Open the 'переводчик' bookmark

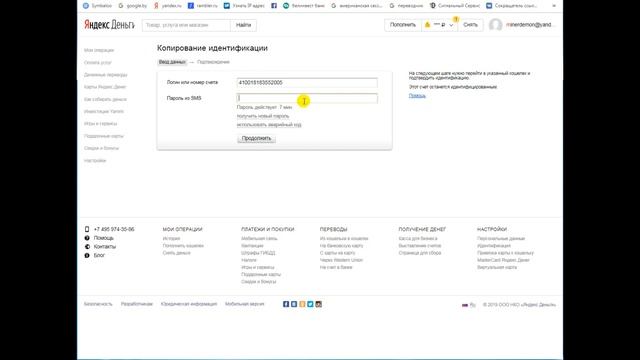pyautogui.click(x=406, y=6)
